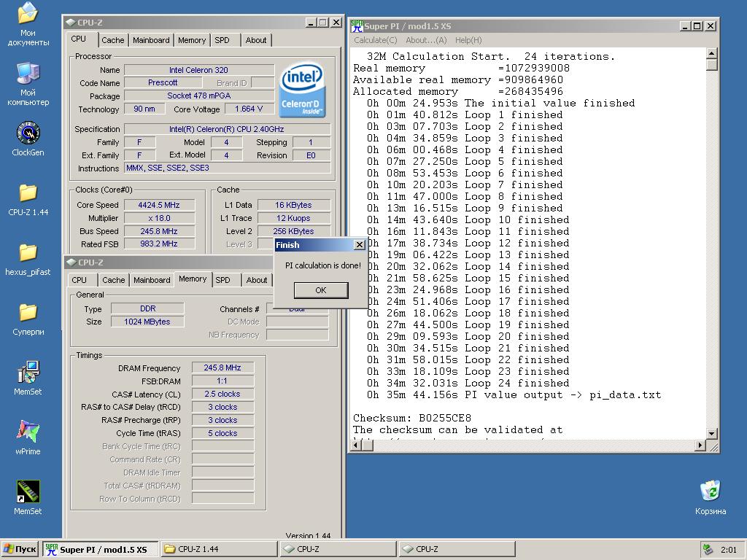Click the Super PI vertical scrollbar up arrow
This screenshot has height=560, width=747.
tap(712, 53)
